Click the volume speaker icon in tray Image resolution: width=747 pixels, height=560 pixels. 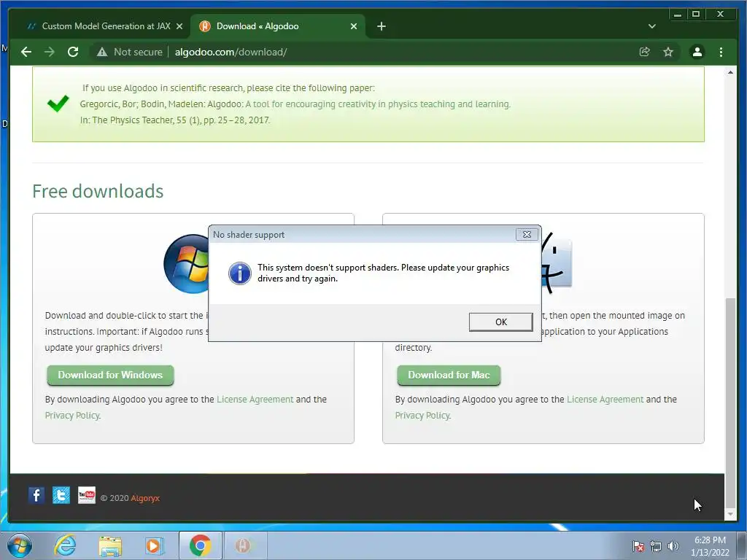[x=673, y=546]
